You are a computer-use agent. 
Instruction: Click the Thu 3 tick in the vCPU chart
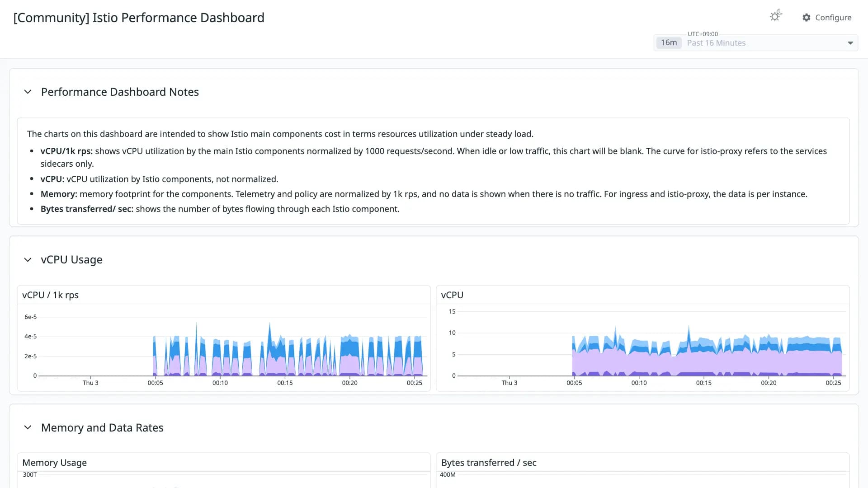509,383
